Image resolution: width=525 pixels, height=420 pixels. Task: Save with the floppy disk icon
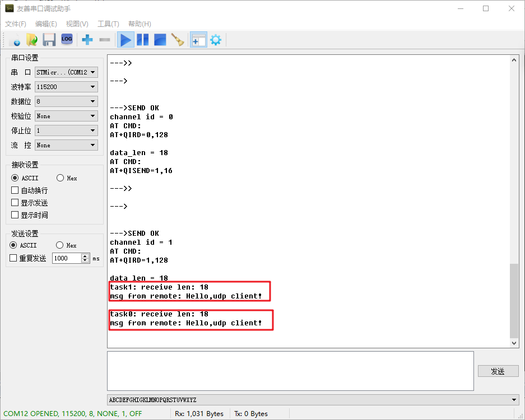49,40
